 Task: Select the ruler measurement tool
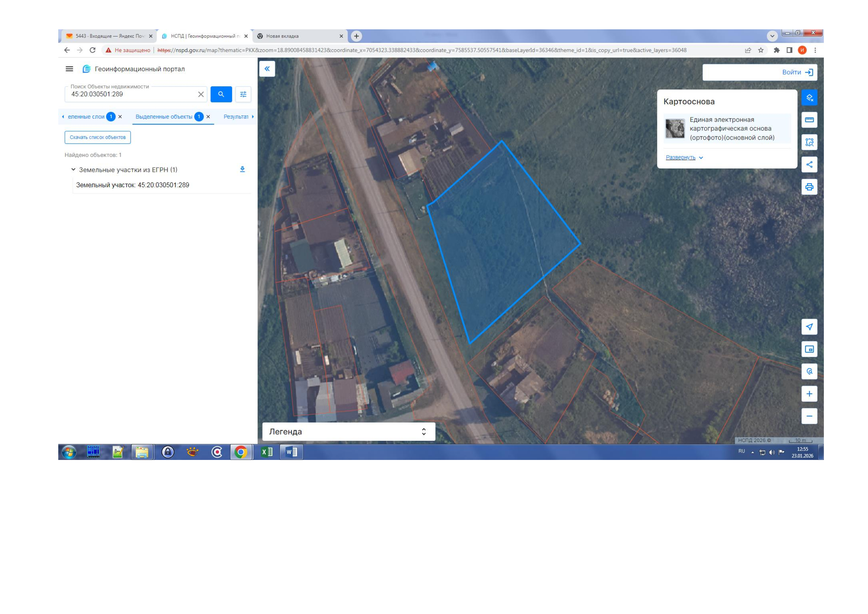tap(809, 120)
